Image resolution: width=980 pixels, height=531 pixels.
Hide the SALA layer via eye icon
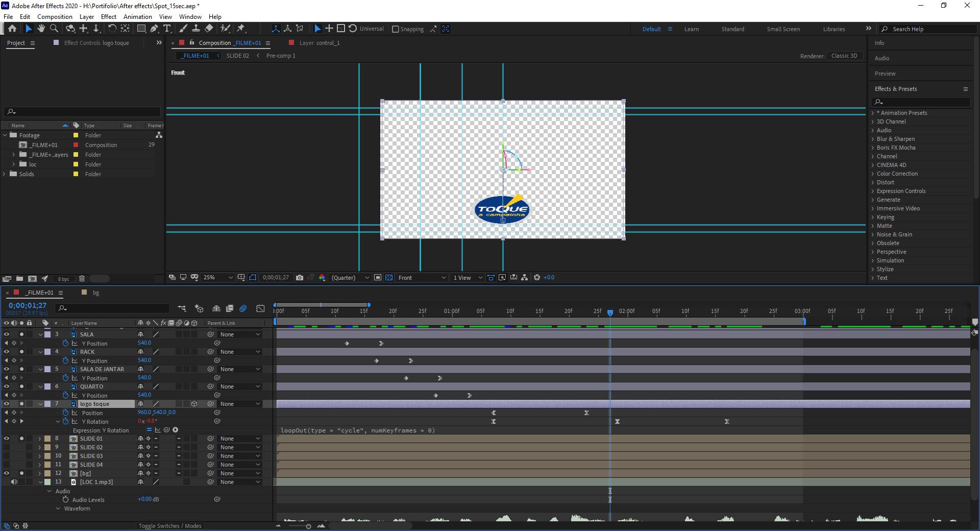click(x=7, y=334)
